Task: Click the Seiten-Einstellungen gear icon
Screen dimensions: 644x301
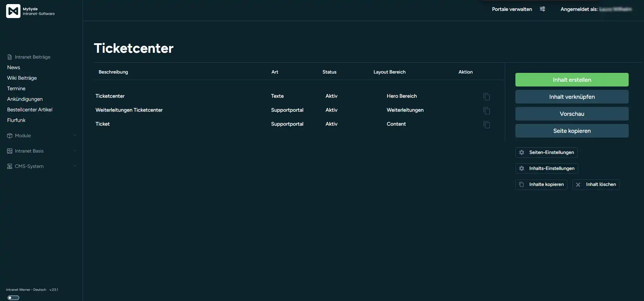Action: pos(522,152)
